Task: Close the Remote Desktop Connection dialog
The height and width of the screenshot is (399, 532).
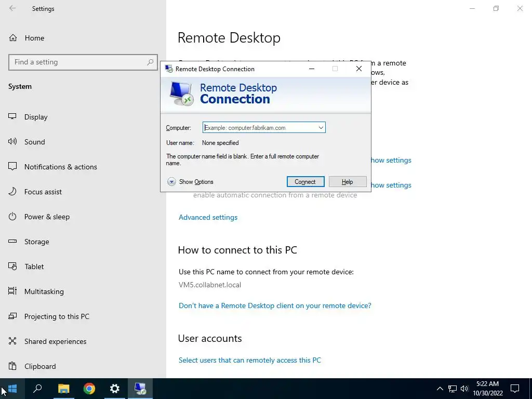Action: coord(358,69)
